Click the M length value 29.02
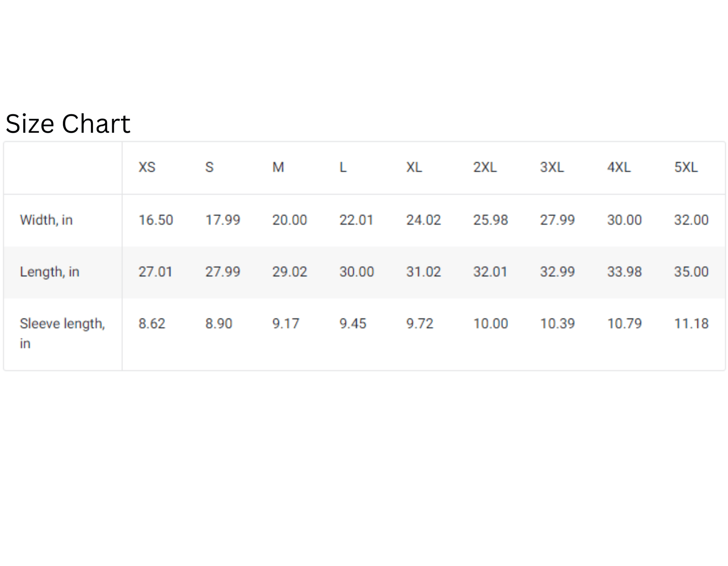Viewport: 728px width, 566px height. (x=290, y=272)
